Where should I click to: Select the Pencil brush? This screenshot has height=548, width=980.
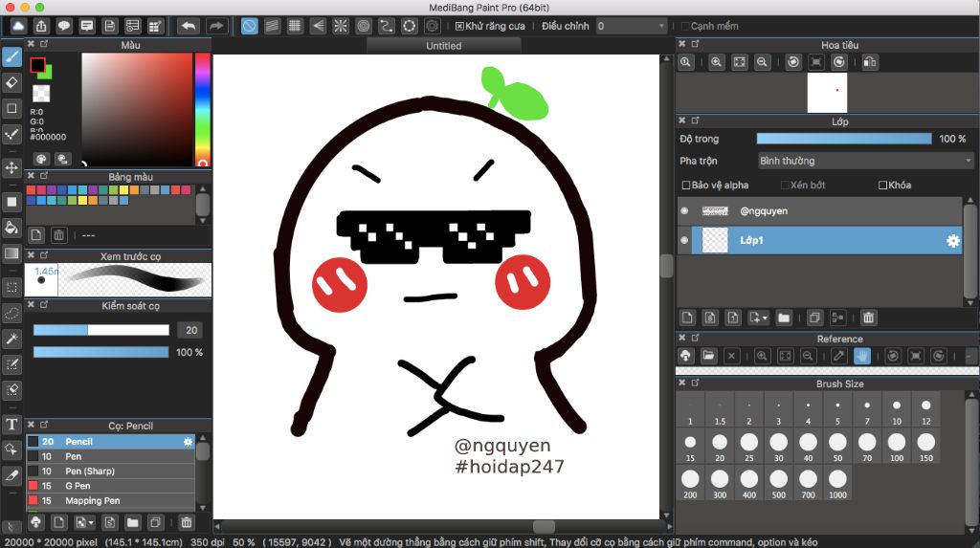[x=110, y=442]
